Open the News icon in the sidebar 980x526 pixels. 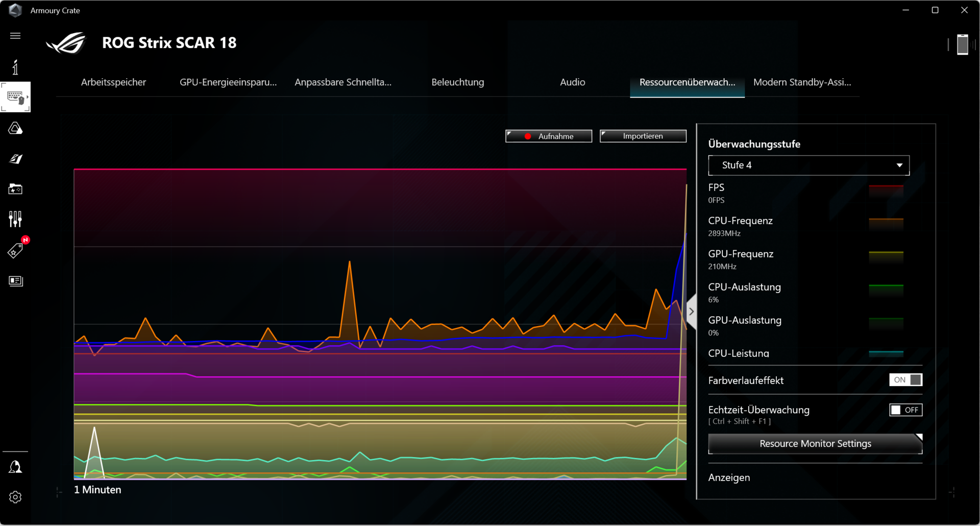pyautogui.click(x=16, y=281)
